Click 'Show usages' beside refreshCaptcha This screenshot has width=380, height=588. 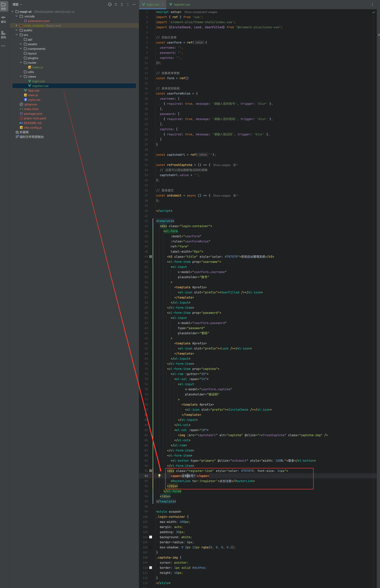[222, 165]
